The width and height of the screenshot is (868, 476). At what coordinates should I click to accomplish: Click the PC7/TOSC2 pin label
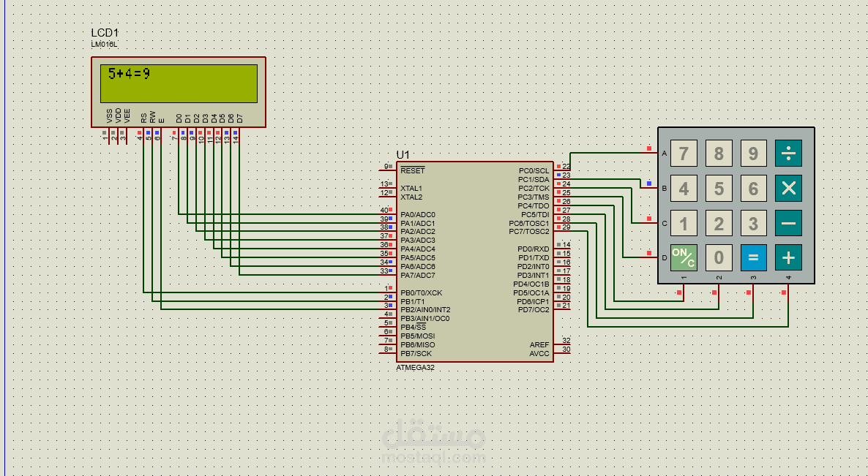(529, 232)
